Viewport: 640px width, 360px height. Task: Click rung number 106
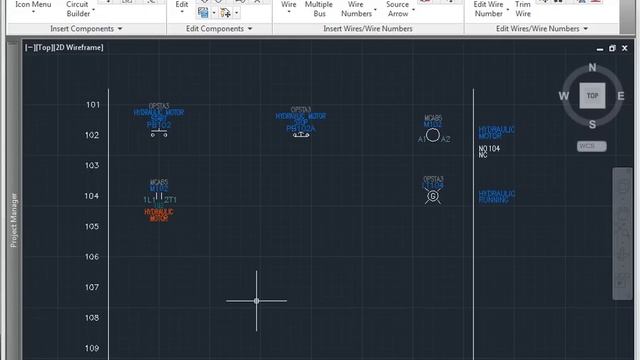(92, 257)
